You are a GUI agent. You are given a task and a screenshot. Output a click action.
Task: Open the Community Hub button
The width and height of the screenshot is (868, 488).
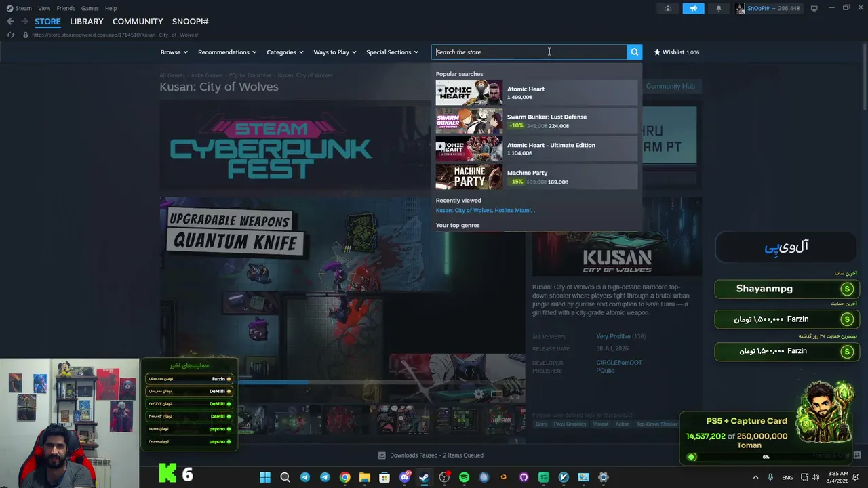(x=670, y=86)
